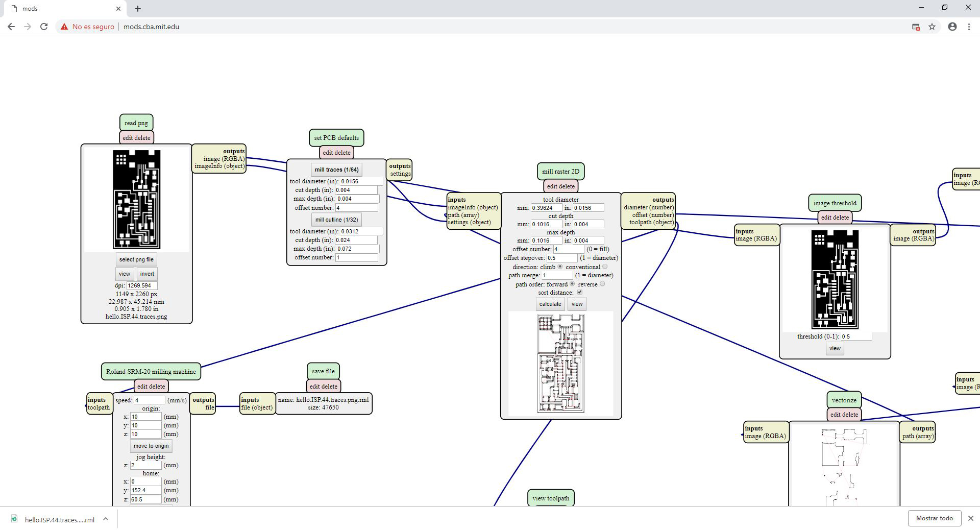
Task: Click 'Mostrar todo' downloads button
Action: tap(934, 518)
